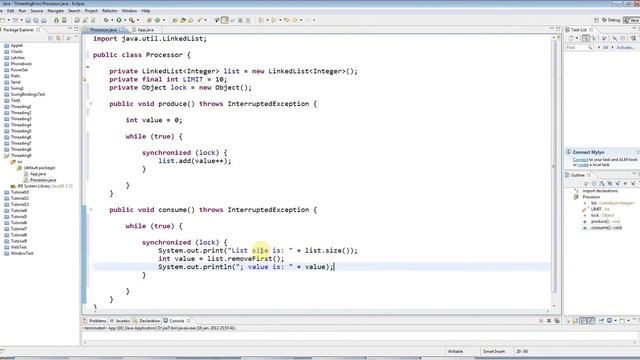640x360 pixels.
Task: Open the Open Console dropdown arrow
Action: 628,321
